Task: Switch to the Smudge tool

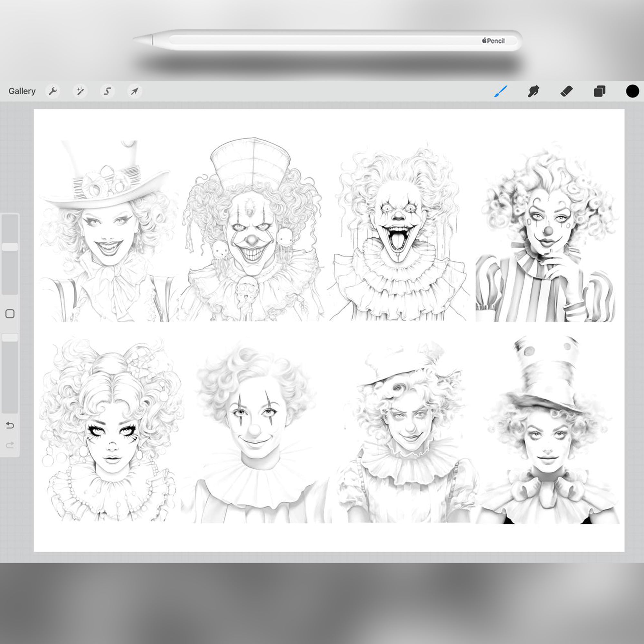Action: [534, 91]
